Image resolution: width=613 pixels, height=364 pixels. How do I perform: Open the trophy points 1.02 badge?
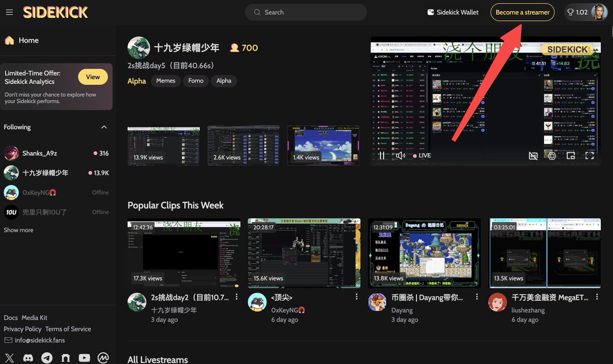[x=577, y=12]
